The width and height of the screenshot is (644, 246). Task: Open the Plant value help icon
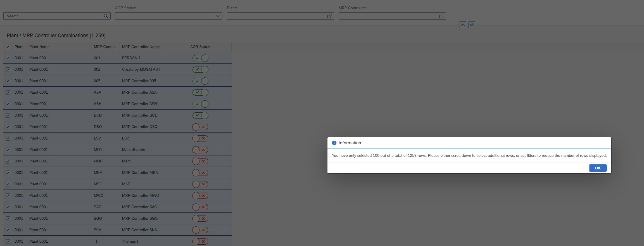point(329,16)
